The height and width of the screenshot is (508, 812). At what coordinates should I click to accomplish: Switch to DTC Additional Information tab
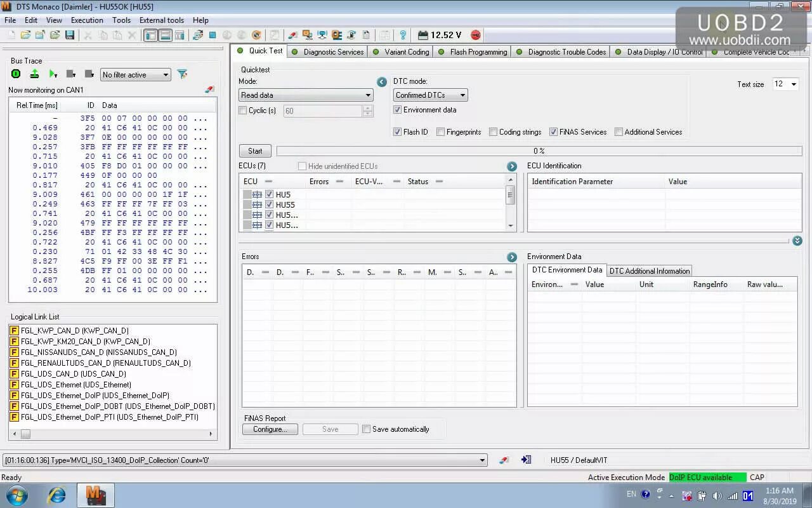pyautogui.click(x=650, y=271)
